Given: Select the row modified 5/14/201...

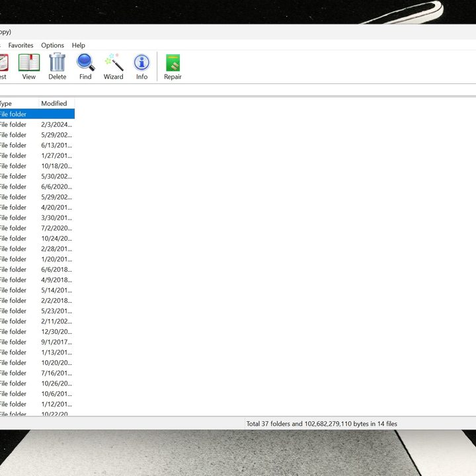Looking at the screenshot, I should (x=37, y=290).
